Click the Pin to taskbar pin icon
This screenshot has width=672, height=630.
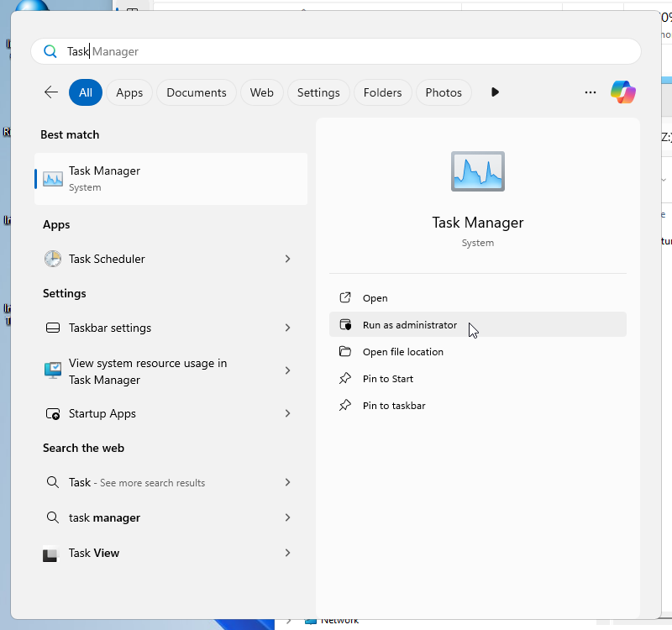[345, 406]
